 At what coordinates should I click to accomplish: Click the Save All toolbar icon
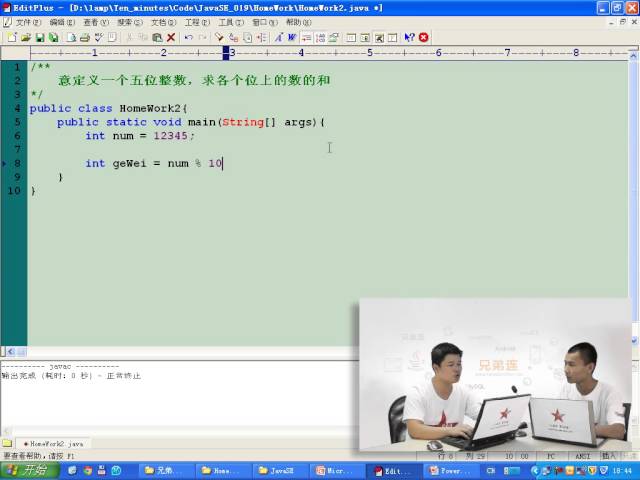[x=53, y=38]
